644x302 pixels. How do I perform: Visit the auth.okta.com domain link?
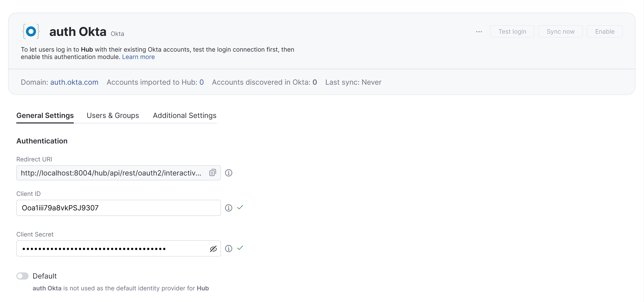point(74,82)
